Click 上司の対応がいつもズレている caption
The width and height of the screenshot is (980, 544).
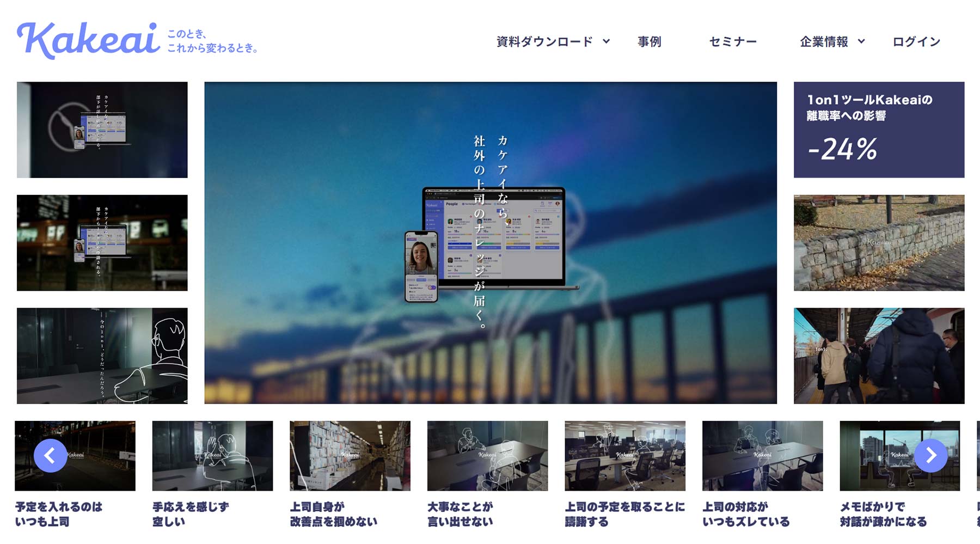pyautogui.click(x=746, y=514)
